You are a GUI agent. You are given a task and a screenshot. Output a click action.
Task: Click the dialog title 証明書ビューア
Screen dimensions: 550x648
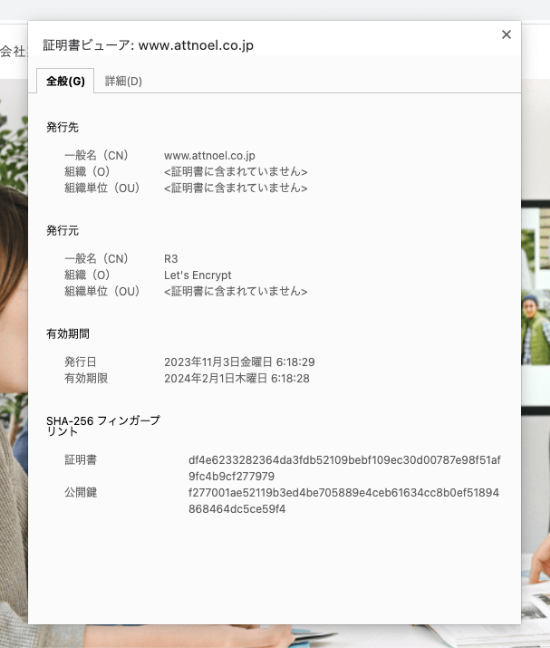[148, 45]
